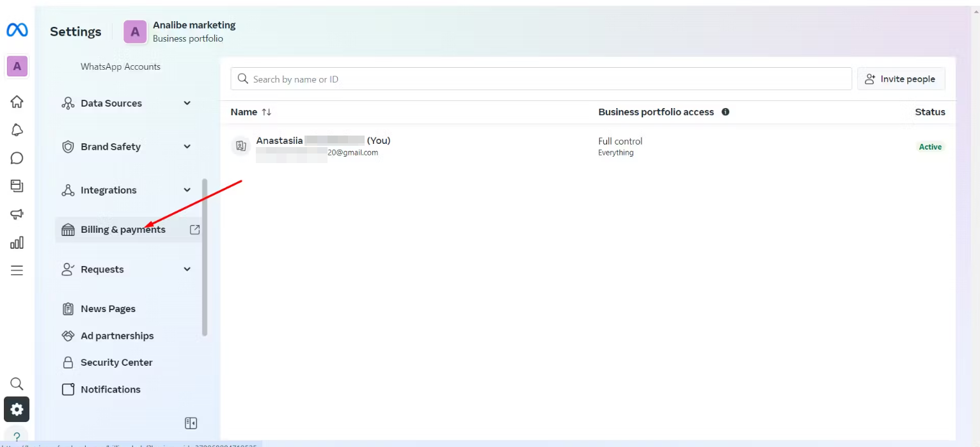Open the Content planner icon in rail
Screen dimensions: 980x447
tap(17, 186)
